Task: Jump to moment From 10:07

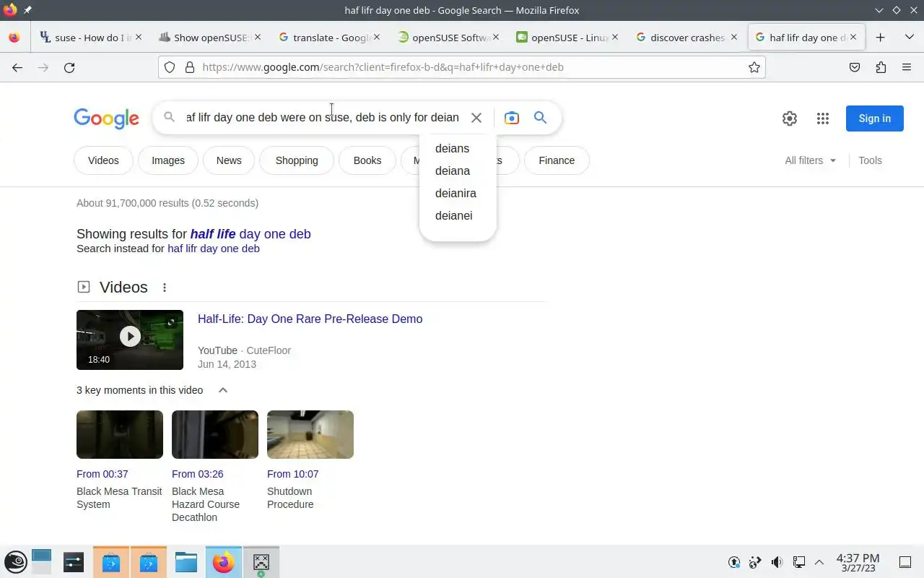Action: point(292,474)
